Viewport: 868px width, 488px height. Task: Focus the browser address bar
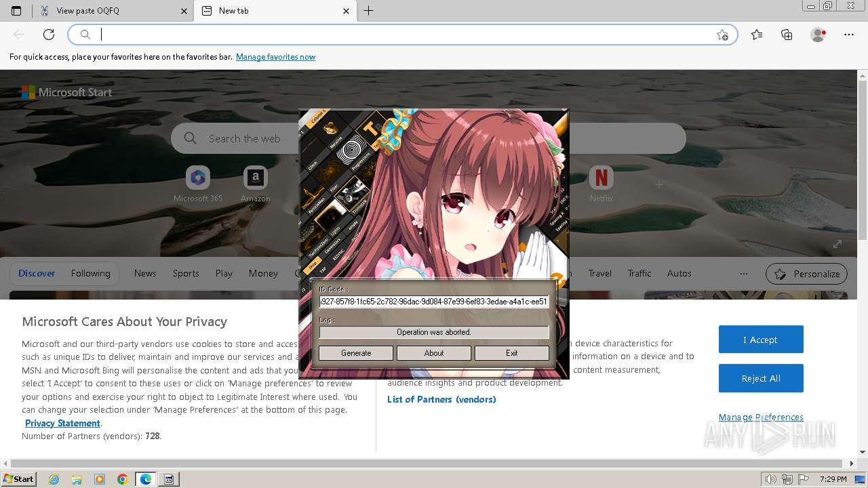pyautogui.click(x=403, y=35)
